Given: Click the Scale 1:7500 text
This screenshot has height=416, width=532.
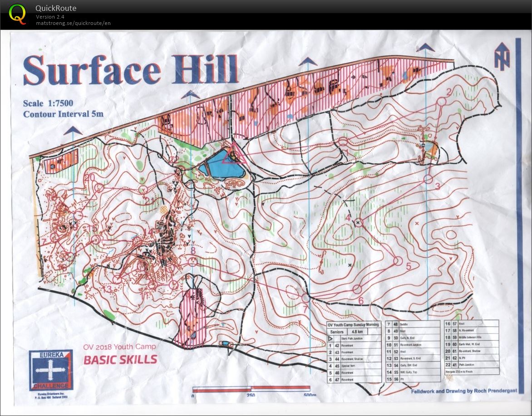Looking at the screenshot, I should point(48,103).
